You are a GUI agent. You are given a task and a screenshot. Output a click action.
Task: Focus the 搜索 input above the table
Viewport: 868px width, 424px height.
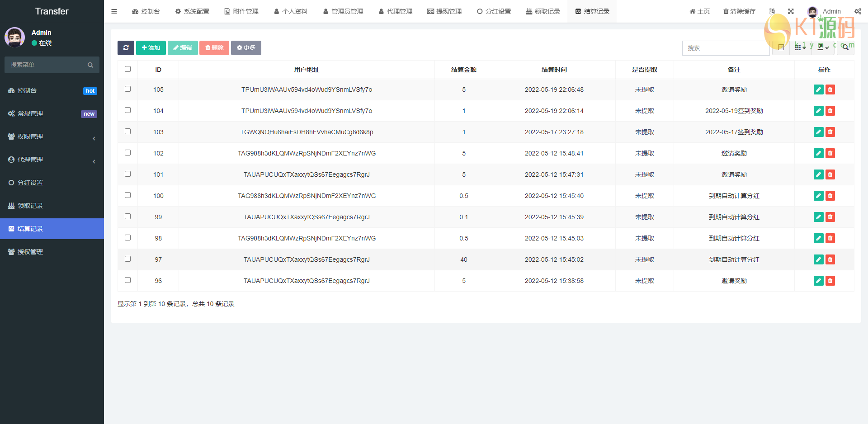click(x=726, y=48)
